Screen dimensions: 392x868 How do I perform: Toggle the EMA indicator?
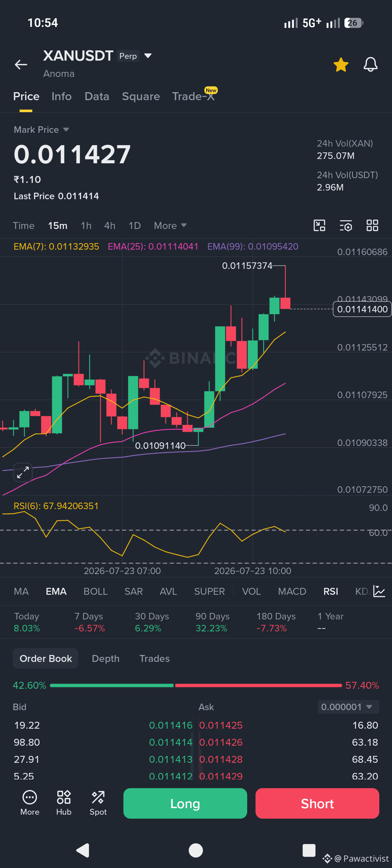[x=56, y=591]
